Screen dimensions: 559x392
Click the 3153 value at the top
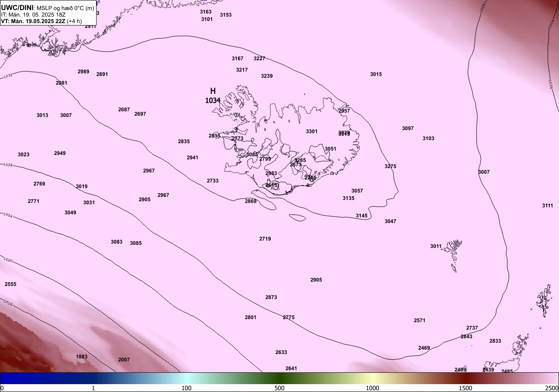coord(226,15)
